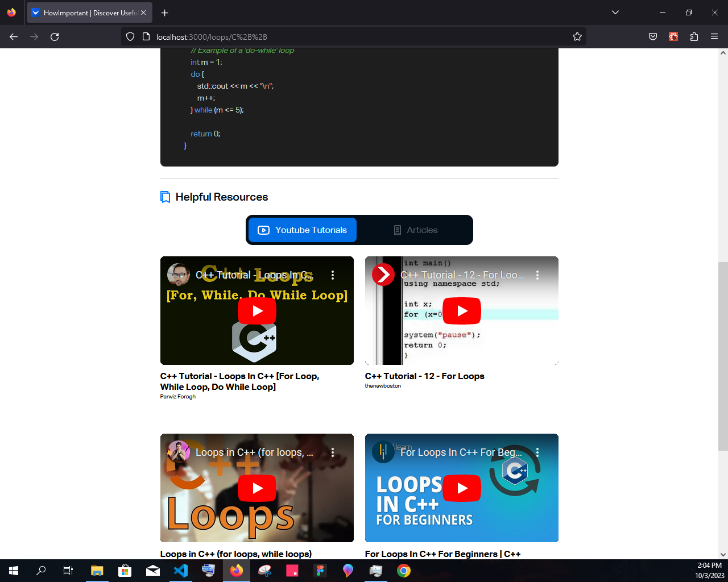Reload the current page
The height and width of the screenshot is (582, 728).
[55, 36]
